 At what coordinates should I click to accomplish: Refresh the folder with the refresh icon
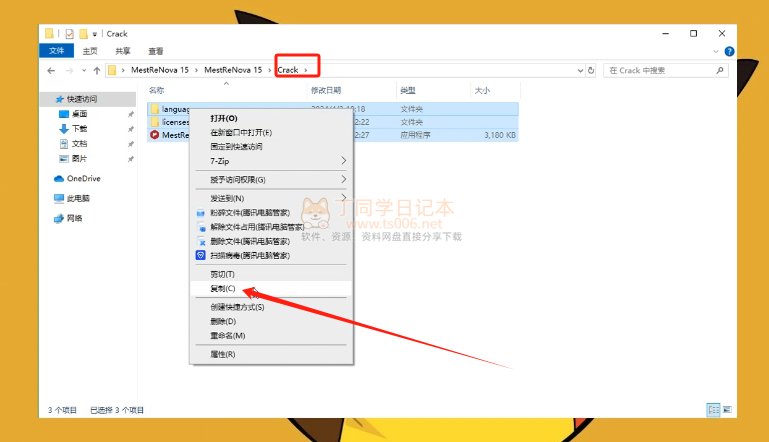coord(591,71)
